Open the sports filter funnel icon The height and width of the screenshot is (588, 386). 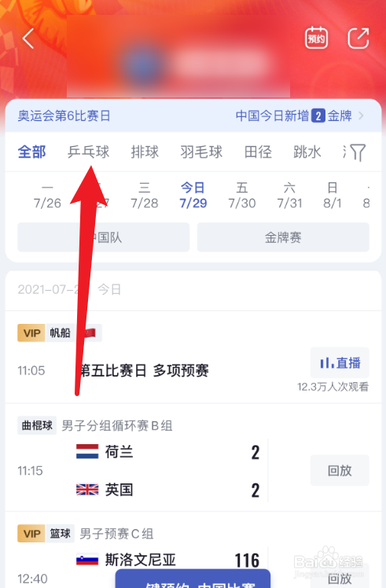tap(358, 153)
